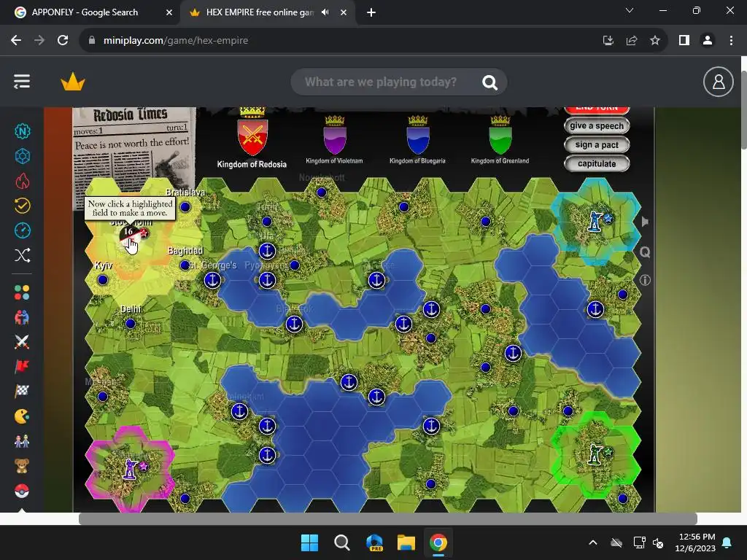Click the miniplay crown logo
The height and width of the screenshot is (560, 747).
pyautogui.click(x=73, y=82)
